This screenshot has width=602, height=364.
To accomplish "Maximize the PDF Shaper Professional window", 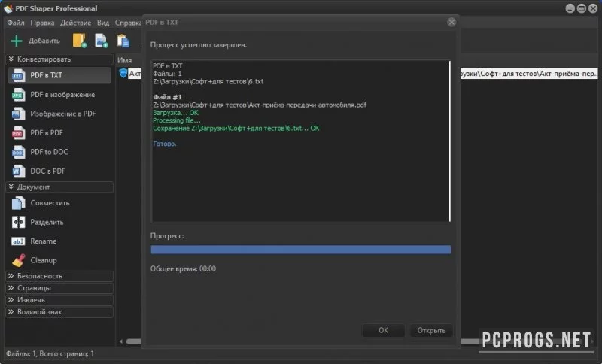I will (582, 8).
